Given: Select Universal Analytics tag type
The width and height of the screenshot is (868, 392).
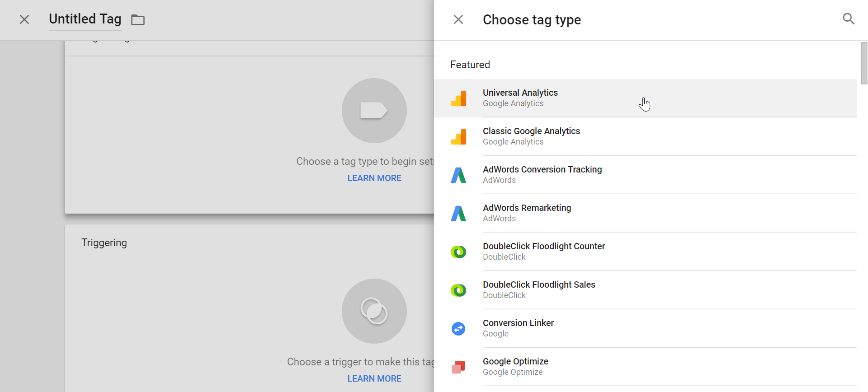Looking at the screenshot, I should (520, 93).
